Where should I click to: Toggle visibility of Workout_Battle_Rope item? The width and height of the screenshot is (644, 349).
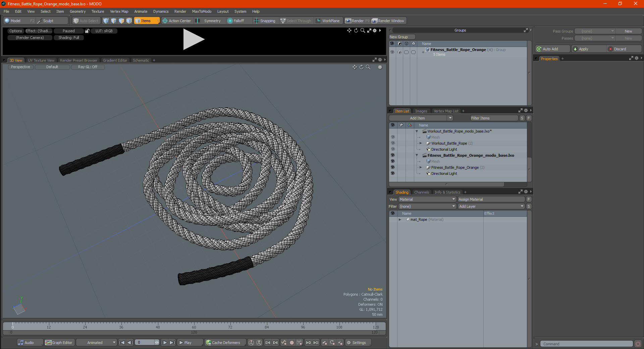[392, 143]
